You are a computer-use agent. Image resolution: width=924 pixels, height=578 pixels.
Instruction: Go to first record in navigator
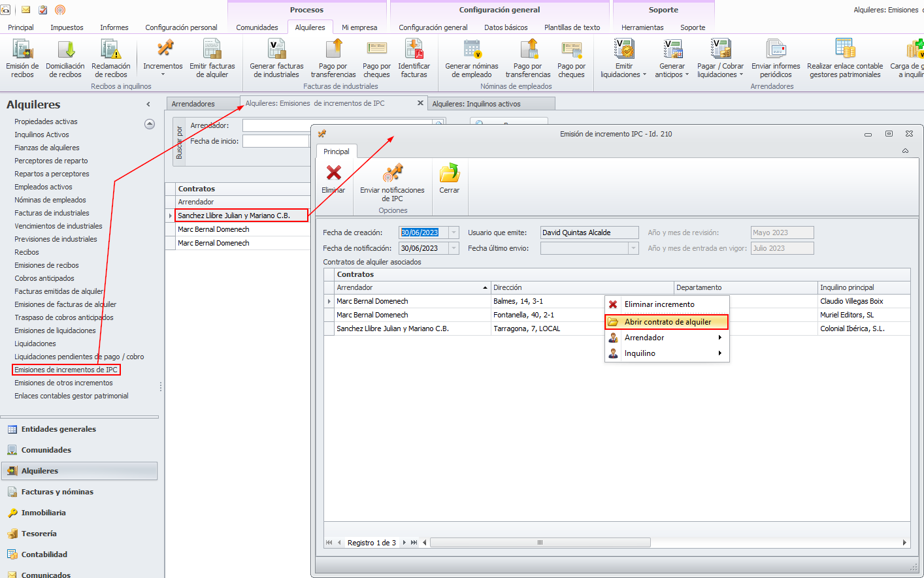click(329, 543)
